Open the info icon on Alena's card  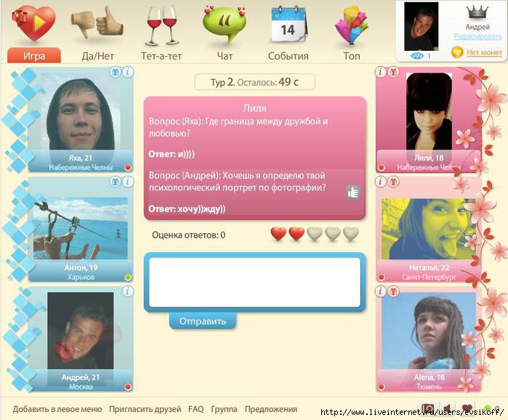point(381,291)
